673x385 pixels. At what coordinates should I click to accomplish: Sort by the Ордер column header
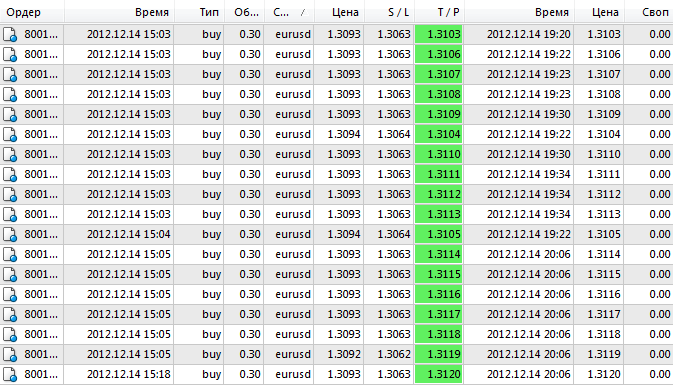(32, 12)
